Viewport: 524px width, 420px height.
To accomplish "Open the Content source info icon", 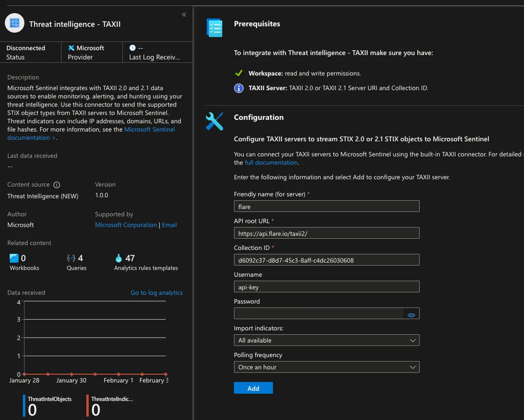I will [x=57, y=185].
